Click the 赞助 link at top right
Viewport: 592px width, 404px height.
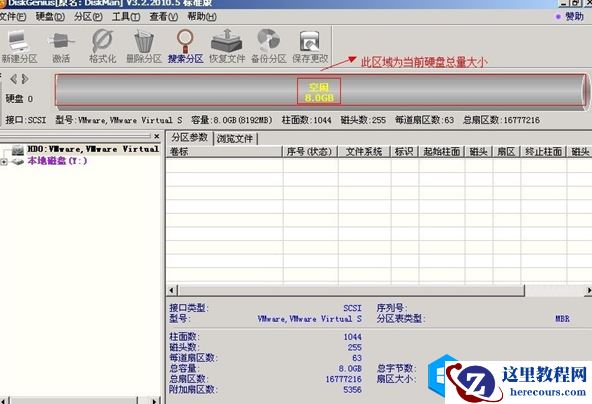574,16
